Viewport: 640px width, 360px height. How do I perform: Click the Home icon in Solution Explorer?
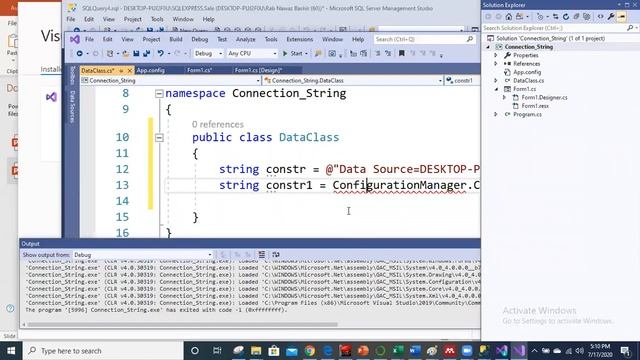tap(509, 17)
